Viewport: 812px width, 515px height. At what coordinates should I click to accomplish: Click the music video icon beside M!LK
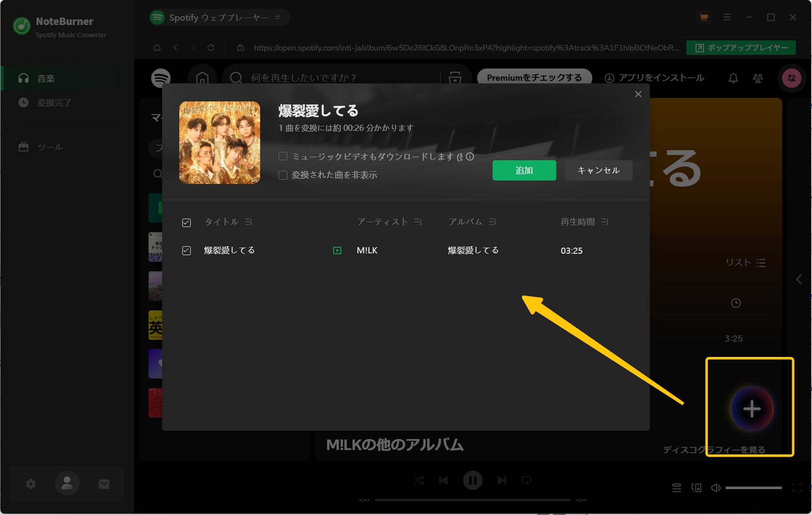click(x=337, y=251)
